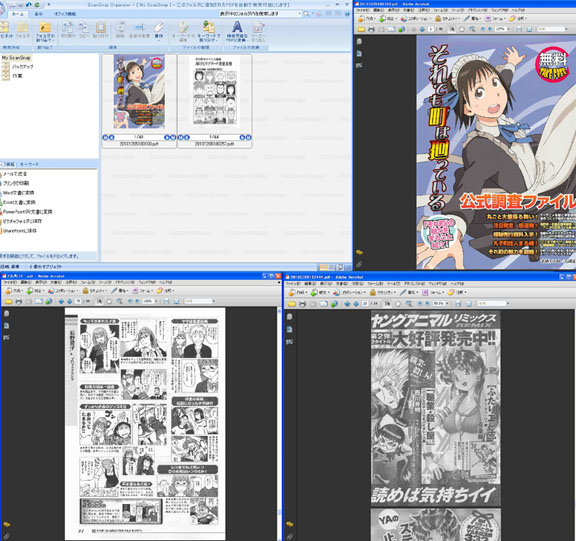Open Help menu in bottom-right Acrobat window

coord(456,284)
